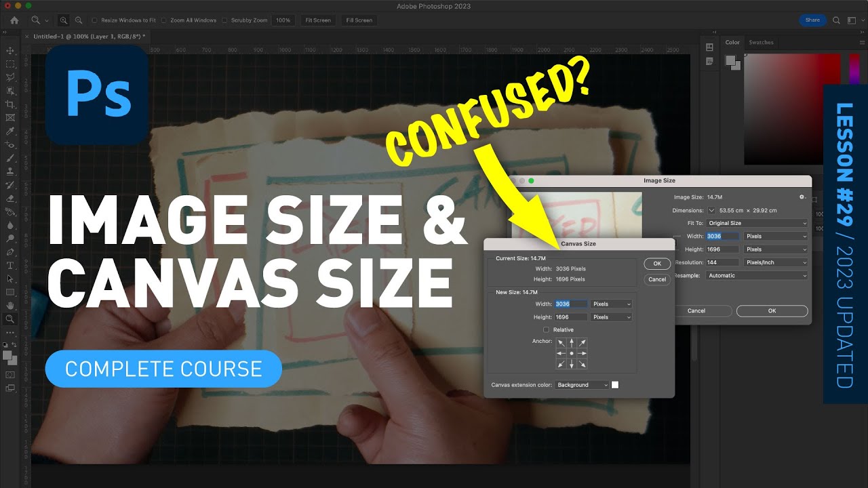Select the Eraser tool
Image resolution: width=868 pixels, height=488 pixels.
[10, 199]
